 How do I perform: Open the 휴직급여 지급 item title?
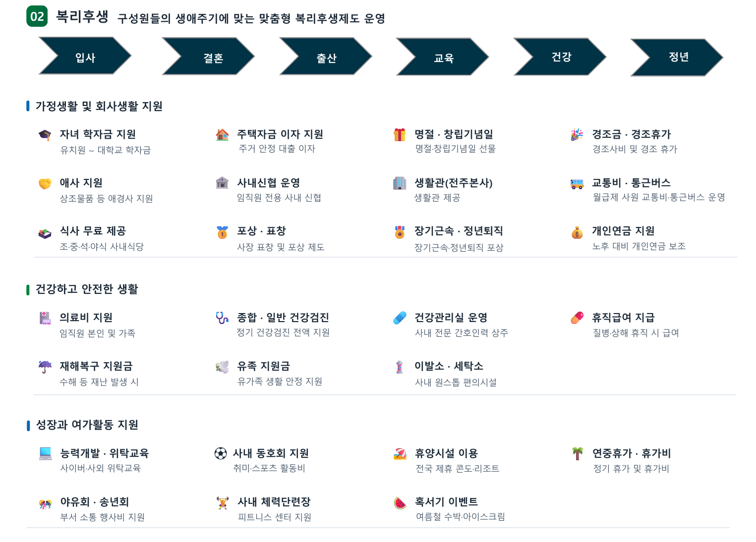coord(623,318)
